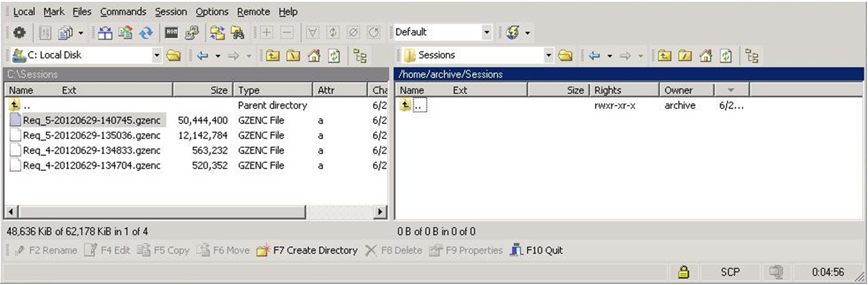Go to the local parent directory
Screen dimensions: 868x285
click(272, 56)
